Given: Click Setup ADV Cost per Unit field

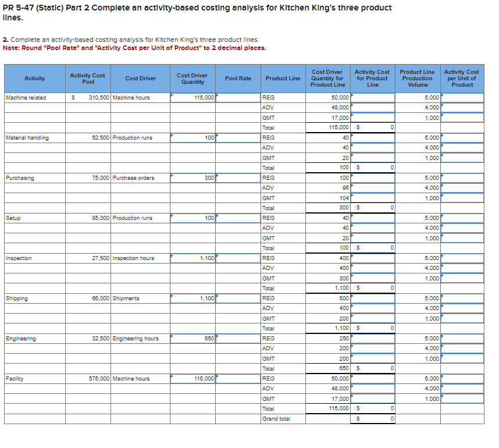Looking at the screenshot, I should [x=462, y=228].
